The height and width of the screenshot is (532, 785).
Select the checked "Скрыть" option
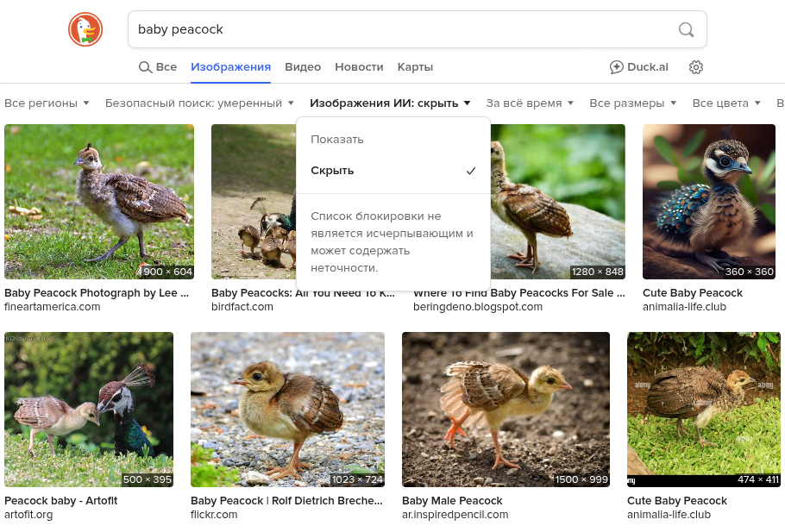pos(333,171)
